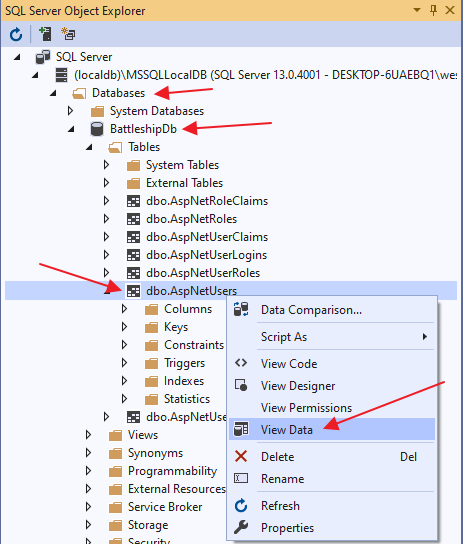463x544 pixels.
Task: Click the dbo.AspNetUserClaims table icon
Action: coord(134,237)
